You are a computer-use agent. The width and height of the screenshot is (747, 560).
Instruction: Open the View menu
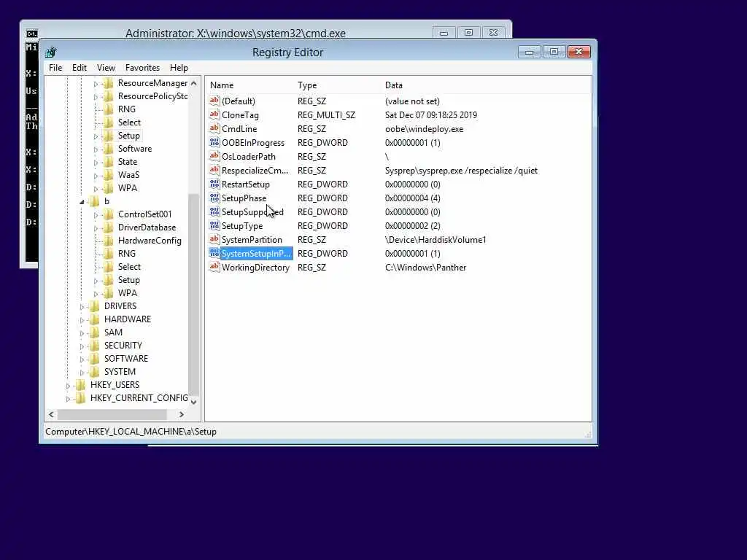coord(106,68)
